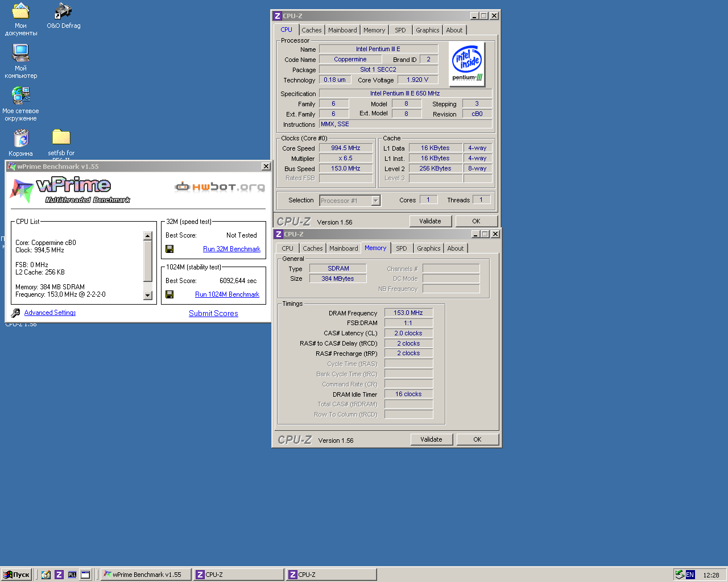Click the Core Speed 994.5 MHz field
Viewport: 728px width, 582px height.
(346, 148)
